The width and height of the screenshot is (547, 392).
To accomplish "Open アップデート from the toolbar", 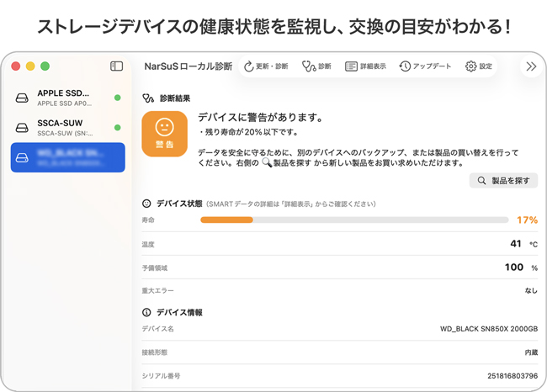I will point(425,66).
